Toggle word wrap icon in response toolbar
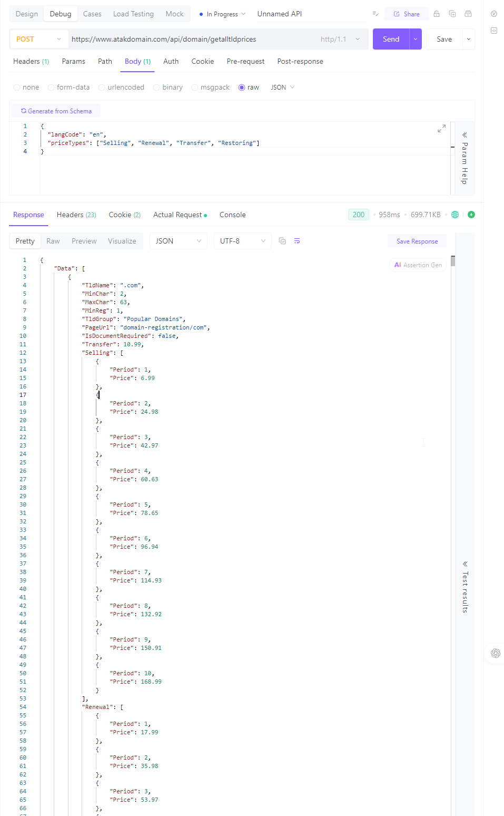Viewport: 504px width, 816px height. pyautogui.click(x=297, y=241)
